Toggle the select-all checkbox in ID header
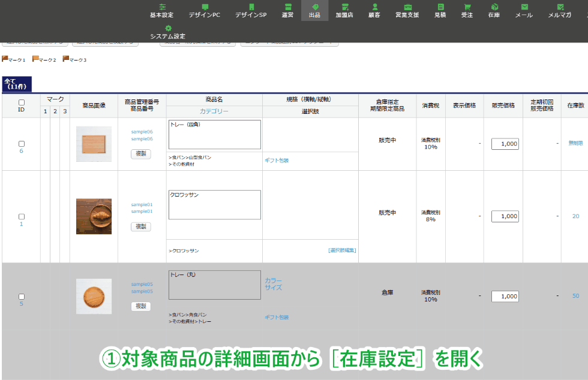Image resolution: width=588 pixels, height=380 pixels. pos(22,102)
